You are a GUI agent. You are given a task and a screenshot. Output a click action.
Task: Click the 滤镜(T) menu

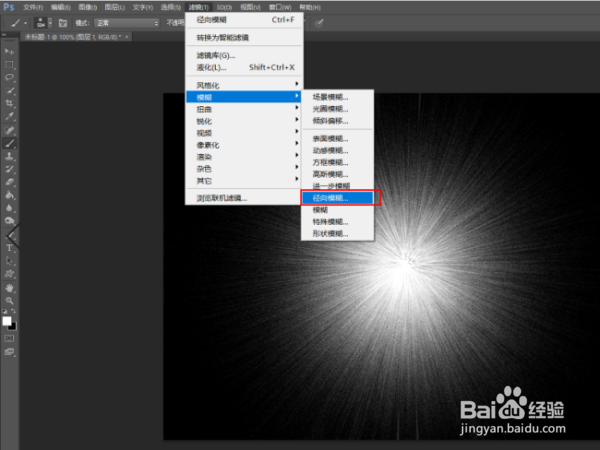(198, 7)
